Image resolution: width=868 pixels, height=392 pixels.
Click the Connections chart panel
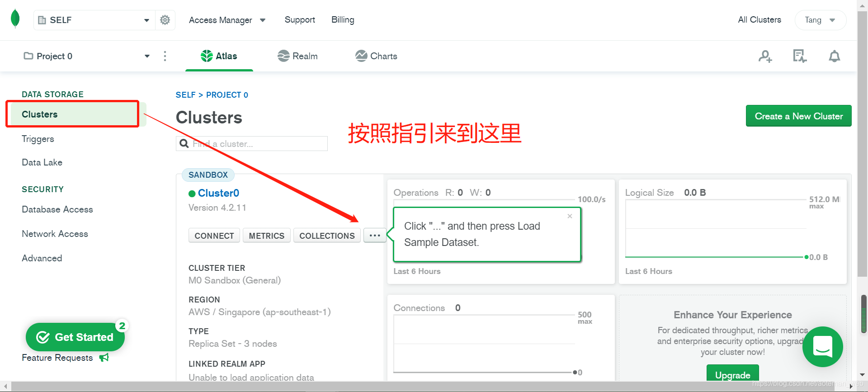pos(501,338)
